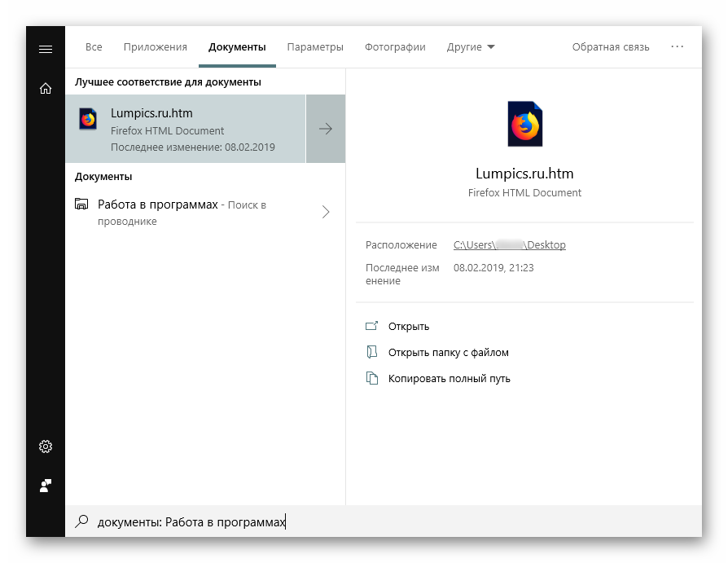The width and height of the screenshot is (728, 563).
Task: Switch to the Фотографии tab
Action: pos(395,47)
